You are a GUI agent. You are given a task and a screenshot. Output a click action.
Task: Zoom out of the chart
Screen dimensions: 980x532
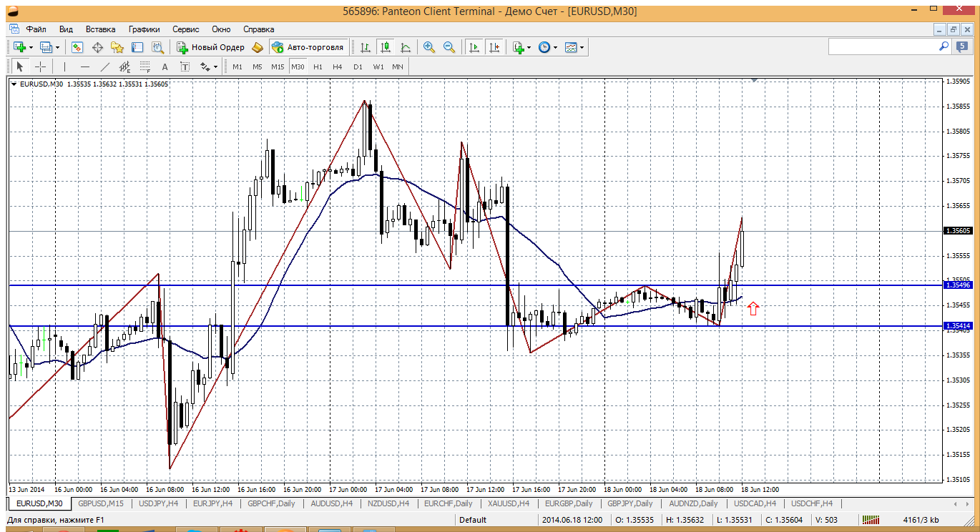click(449, 47)
